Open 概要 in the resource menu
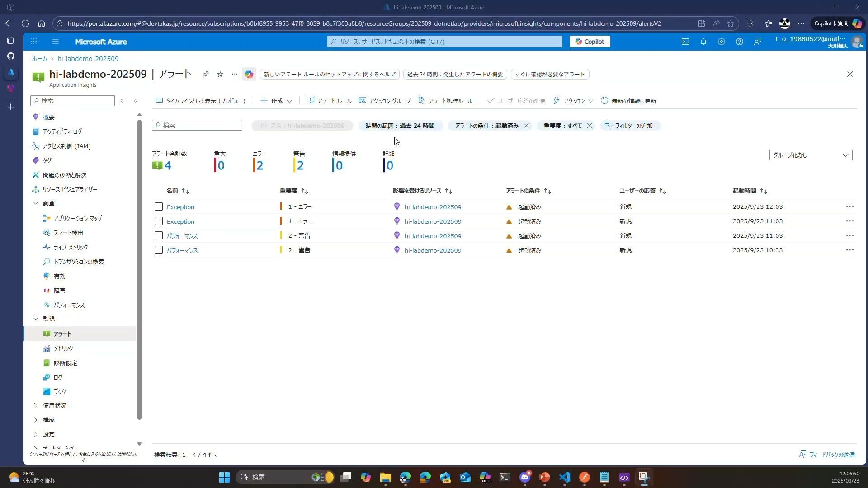 click(48, 117)
